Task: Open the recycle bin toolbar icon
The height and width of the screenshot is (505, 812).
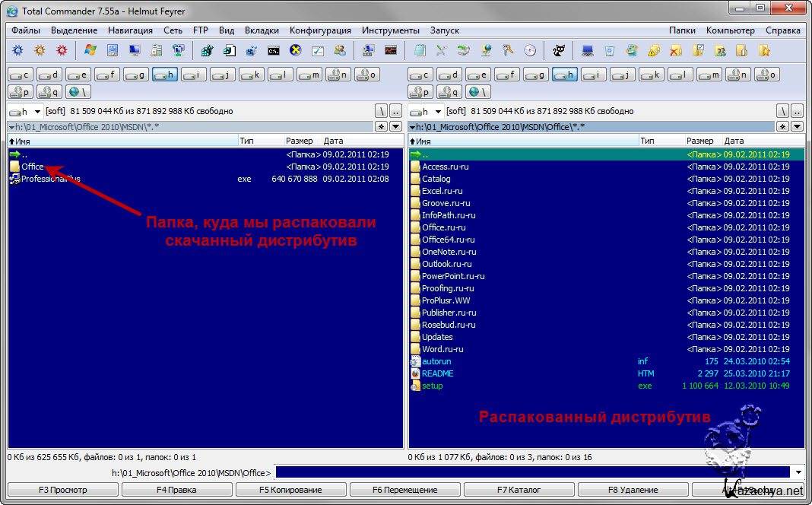Action: pyautogui.click(x=609, y=51)
